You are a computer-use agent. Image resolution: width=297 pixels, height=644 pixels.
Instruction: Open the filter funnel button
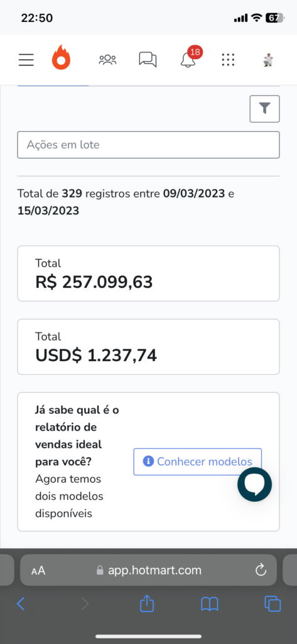(x=264, y=109)
